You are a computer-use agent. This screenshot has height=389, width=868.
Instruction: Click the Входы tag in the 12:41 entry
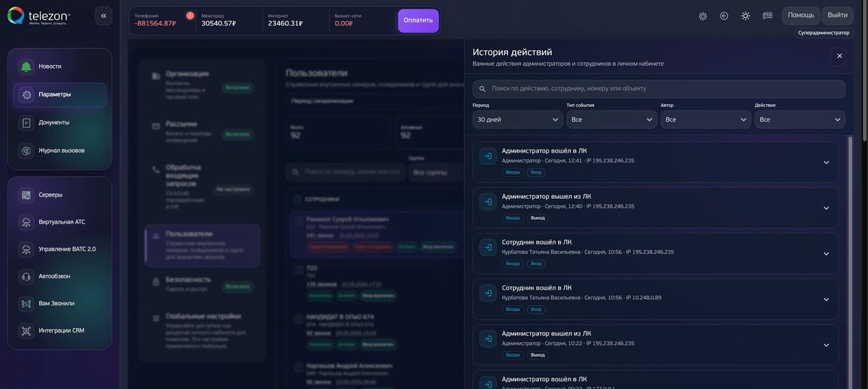click(513, 173)
